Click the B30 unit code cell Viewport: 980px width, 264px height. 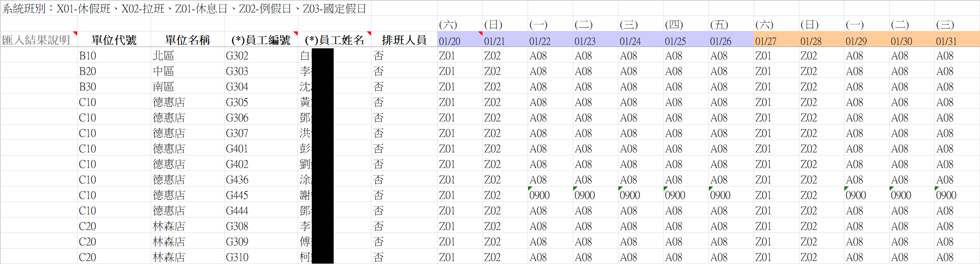(88, 87)
